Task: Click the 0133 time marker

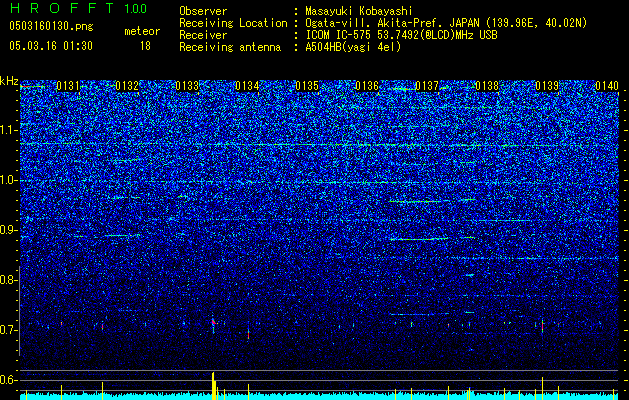Action: click(187, 86)
